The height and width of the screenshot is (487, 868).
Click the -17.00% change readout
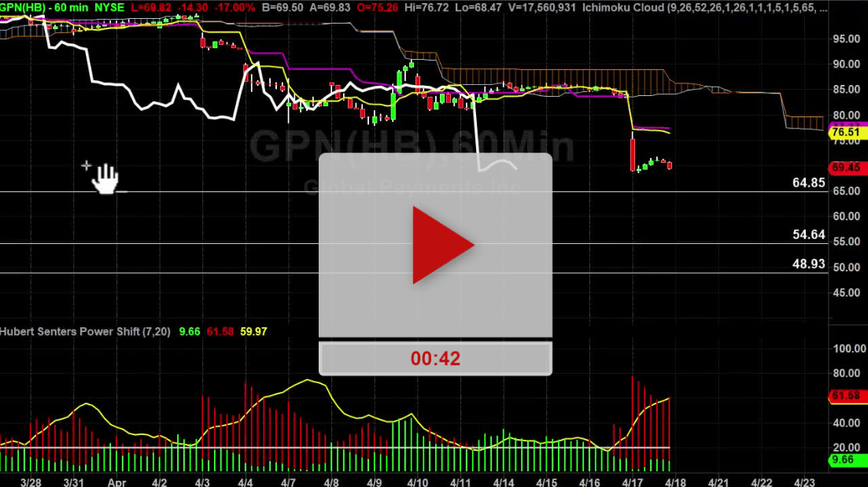click(235, 8)
